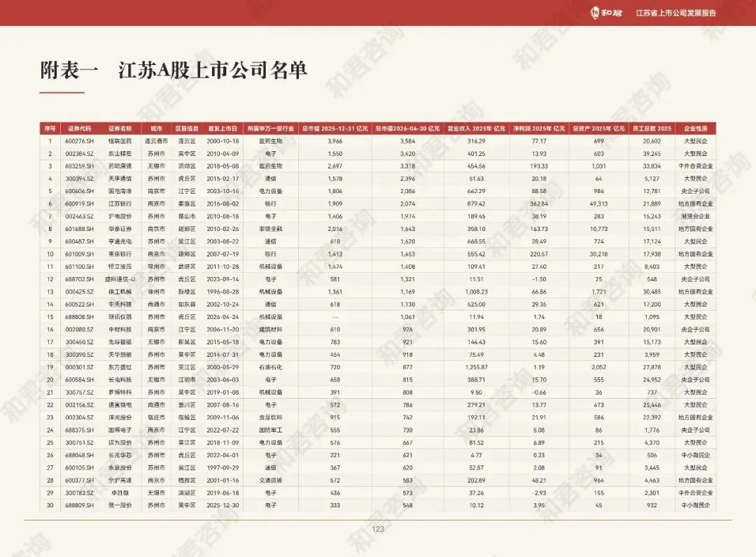Click the '员工总数 2025' column header

point(652,129)
